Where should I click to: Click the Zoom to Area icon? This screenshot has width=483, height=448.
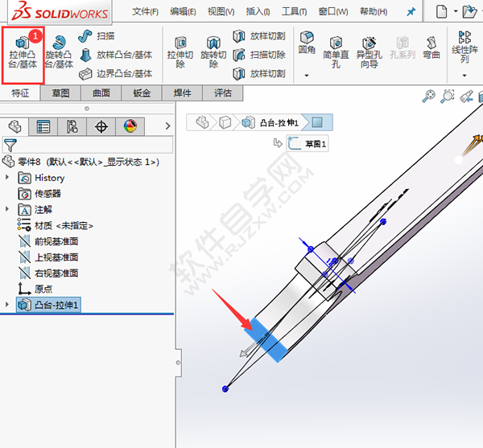coord(448,96)
